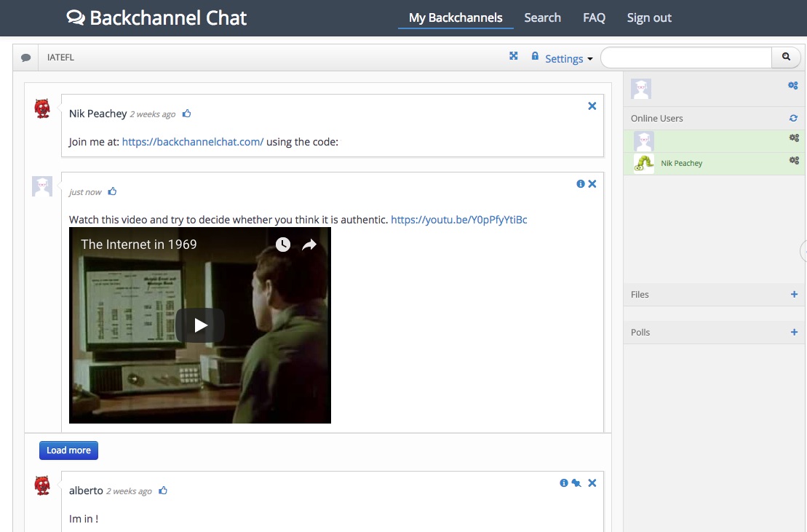Open gears options for the unnamed online user
807x532 pixels.
tap(794, 138)
